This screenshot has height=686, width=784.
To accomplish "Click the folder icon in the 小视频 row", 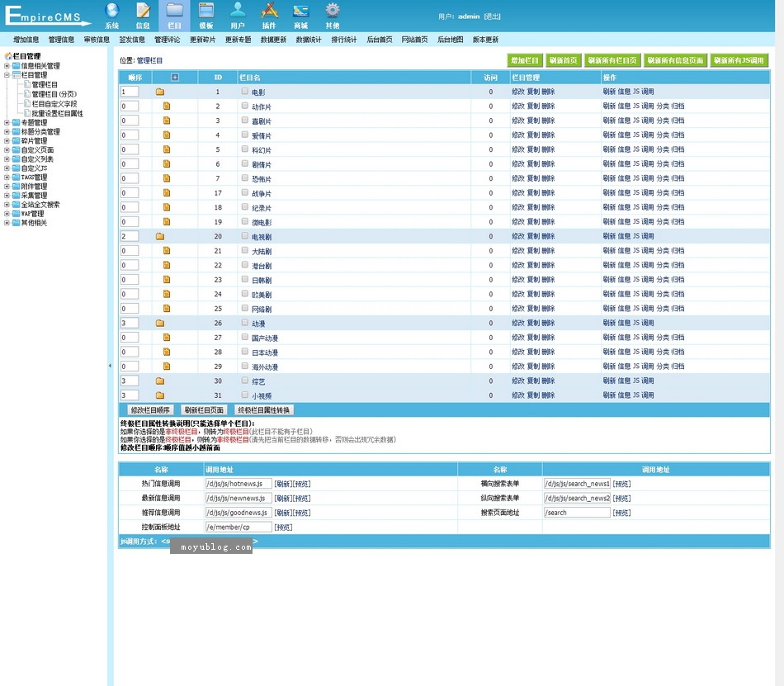I will [x=160, y=395].
